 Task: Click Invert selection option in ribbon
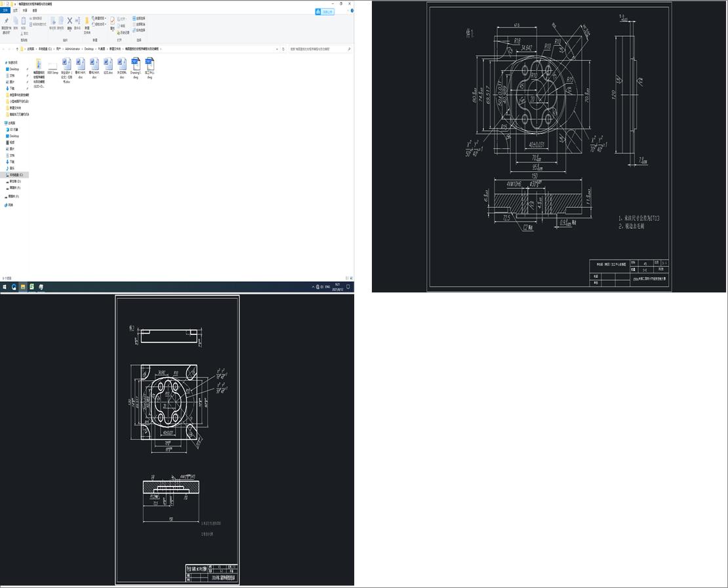(x=140, y=30)
